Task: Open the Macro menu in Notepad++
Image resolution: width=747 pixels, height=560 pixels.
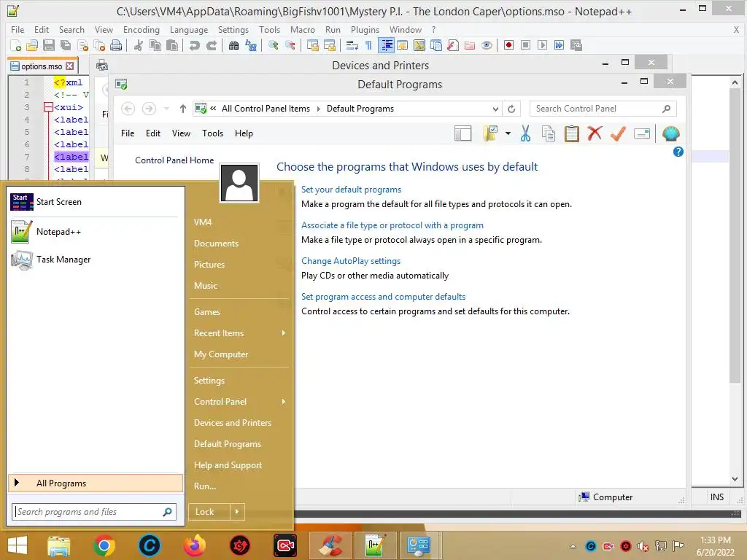Action: pyautogui.click(x=303, y=29)
